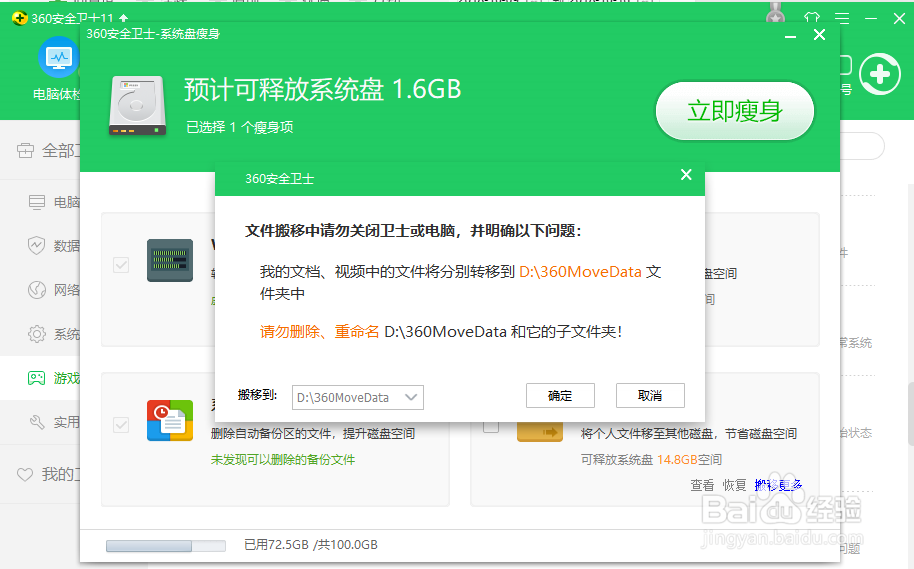Open the 360 skin shirt icon
Screen dimensions: 914x569
point(812,18)
